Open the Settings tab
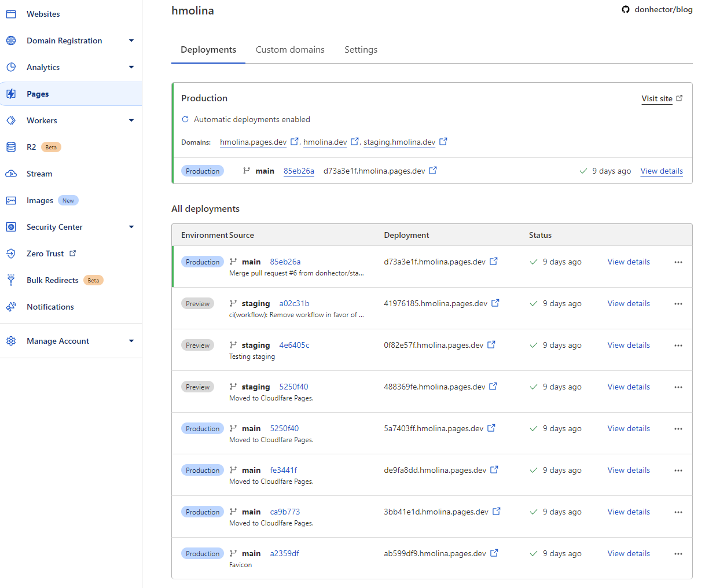705x588 pixels. click(x=361, y=50)
